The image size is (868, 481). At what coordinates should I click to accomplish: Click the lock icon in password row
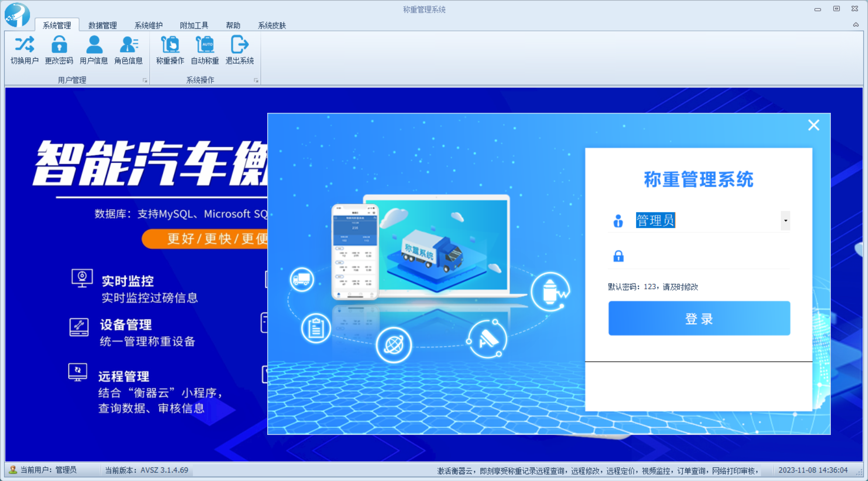click(618, 256)
